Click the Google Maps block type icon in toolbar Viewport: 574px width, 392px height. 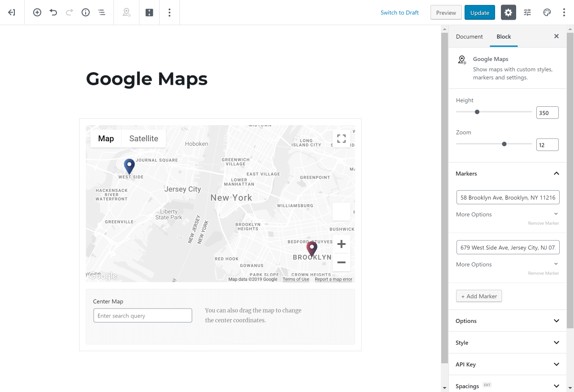(x=126, y=13)
